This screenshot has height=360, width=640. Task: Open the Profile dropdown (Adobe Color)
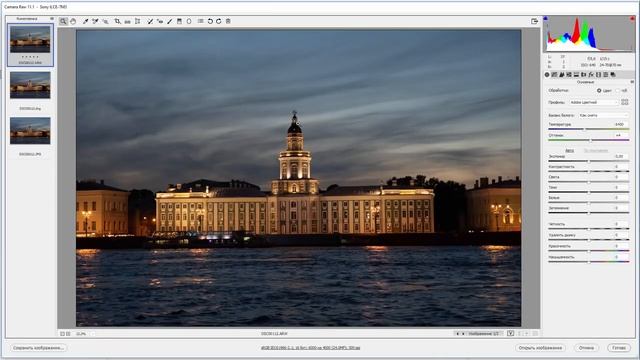pyautogui.click(x=594, y=102)
